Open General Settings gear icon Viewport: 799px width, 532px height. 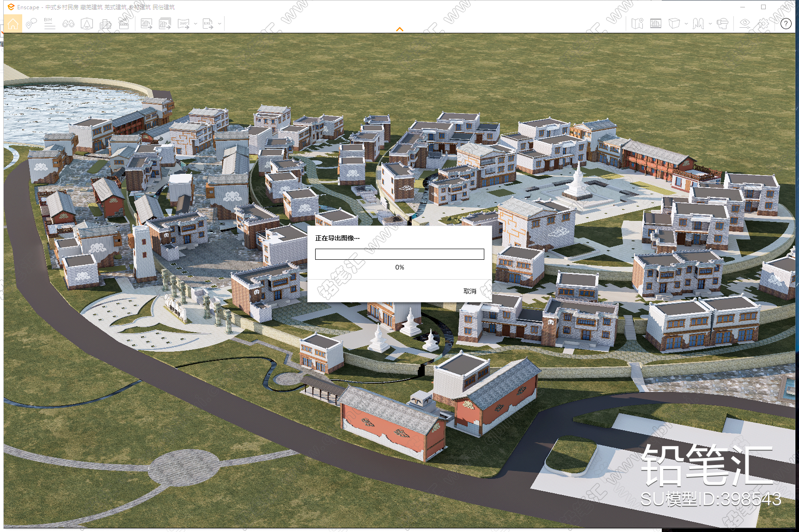click(763, 24)
